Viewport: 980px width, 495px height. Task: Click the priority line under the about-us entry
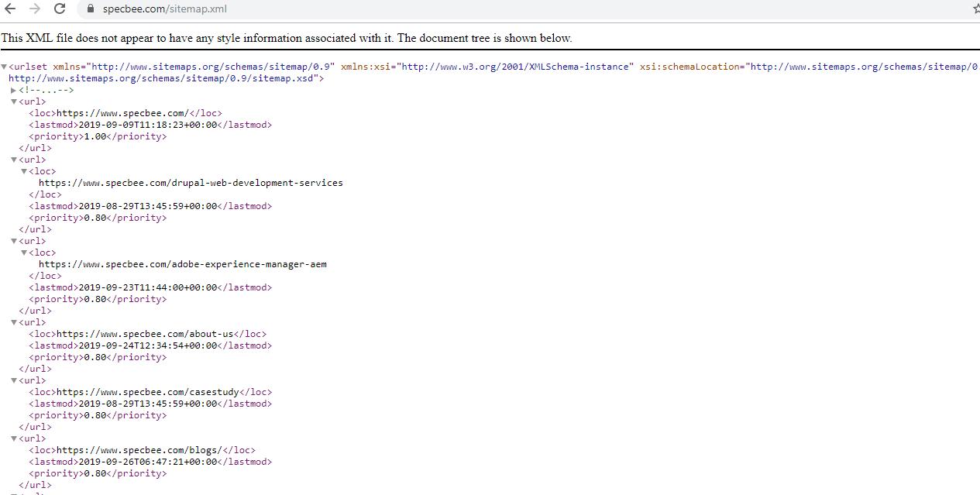click(98, 357)
